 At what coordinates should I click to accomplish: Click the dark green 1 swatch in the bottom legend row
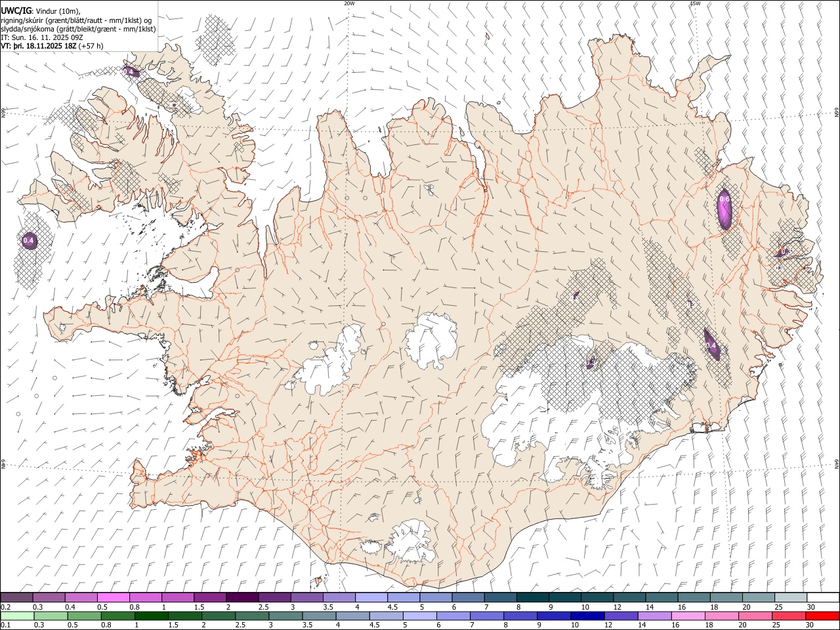[x=152, y=616]
